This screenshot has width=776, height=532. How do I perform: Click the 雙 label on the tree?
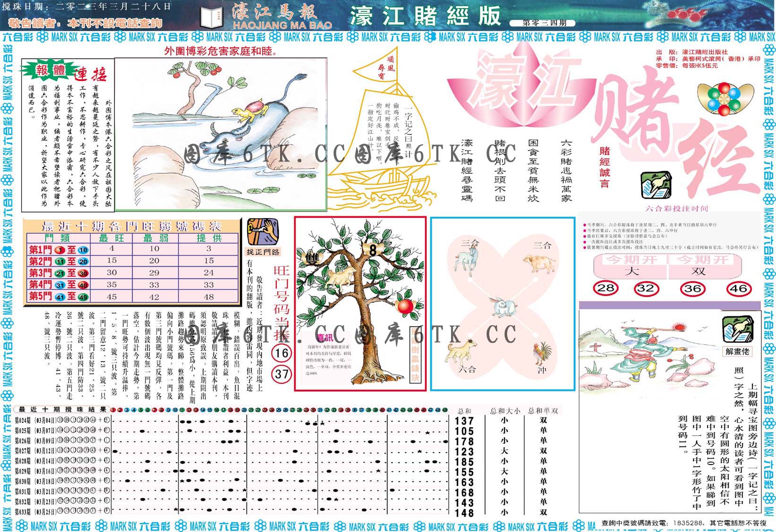[x=312, y=257]
